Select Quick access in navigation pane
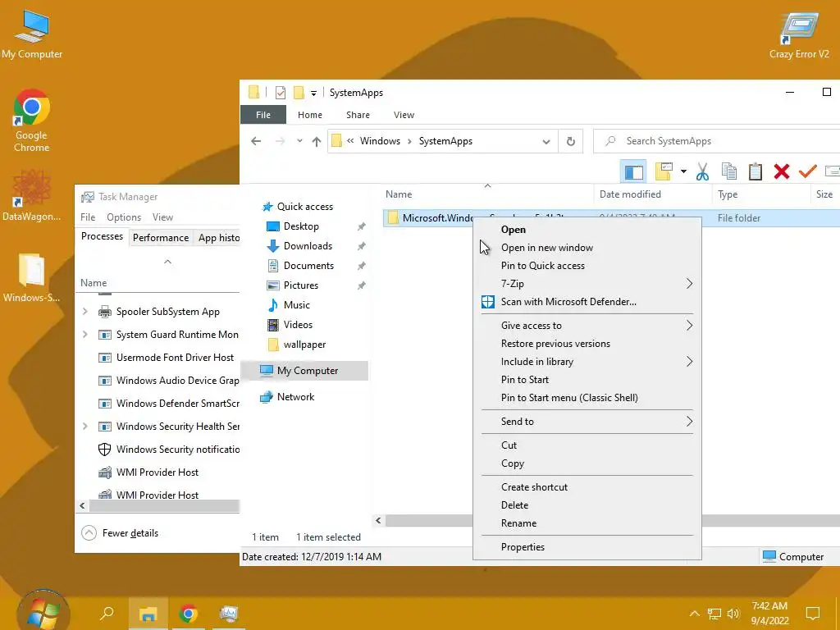 click(x=305, y=206)
